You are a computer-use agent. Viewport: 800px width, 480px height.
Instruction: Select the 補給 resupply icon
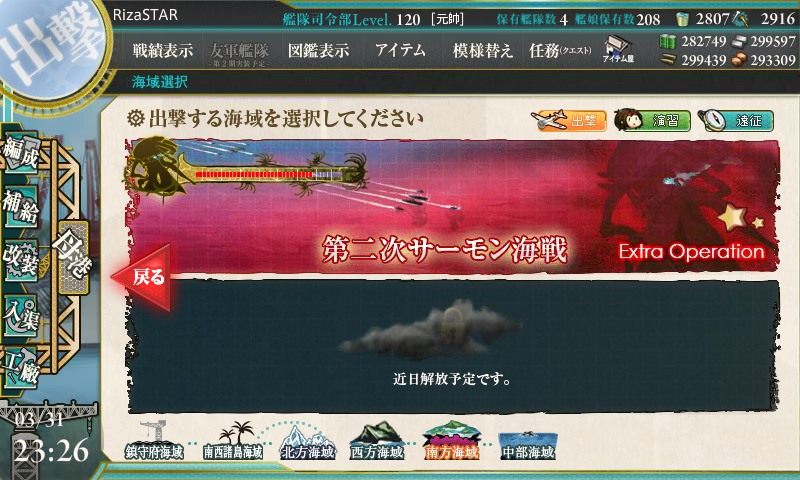[x=21, y=207]
